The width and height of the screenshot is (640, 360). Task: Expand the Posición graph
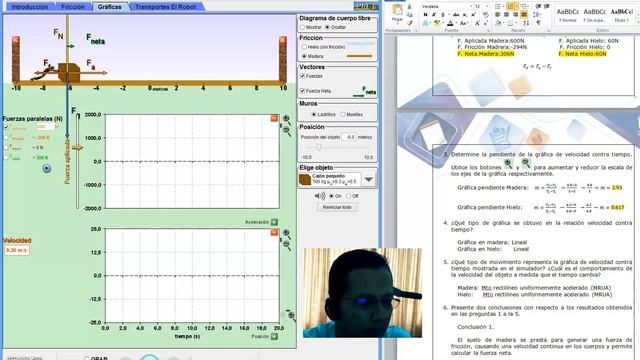click(274, 336)
